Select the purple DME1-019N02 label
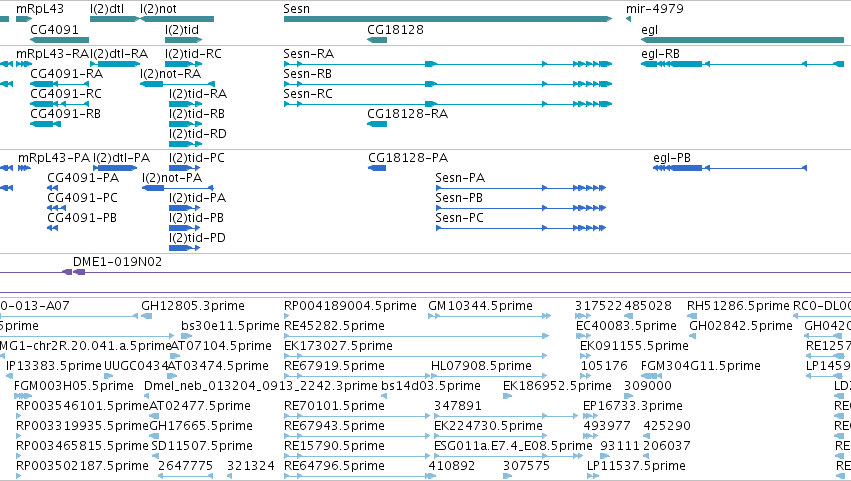Viewport: 851px width, 481px height. pyautogui.click(x=117, y=262)
